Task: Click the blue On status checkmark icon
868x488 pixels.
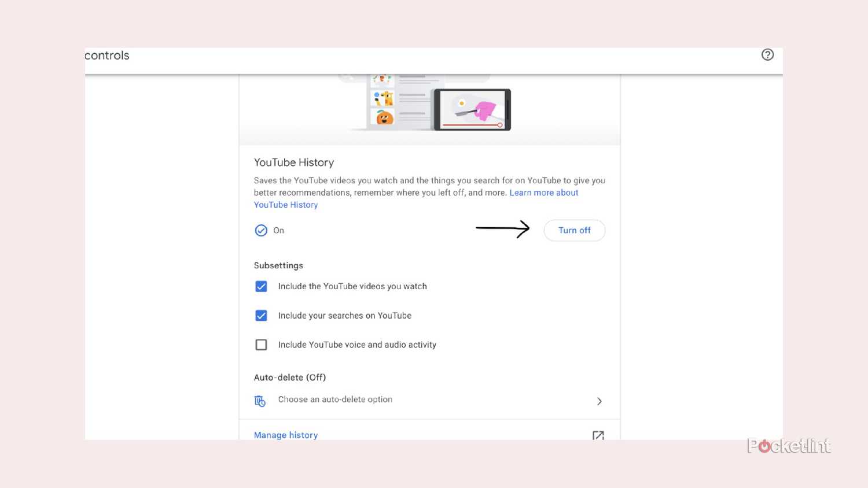Action: click(261, 231)
